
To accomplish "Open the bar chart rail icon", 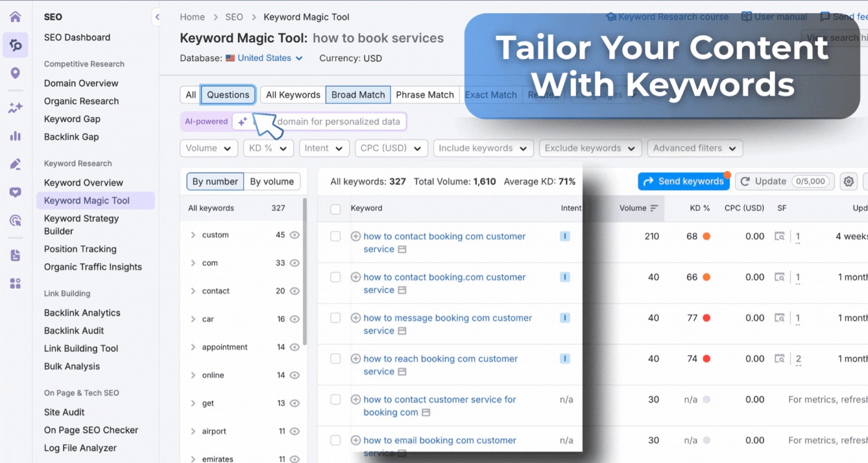I will [x=15, y=136].
